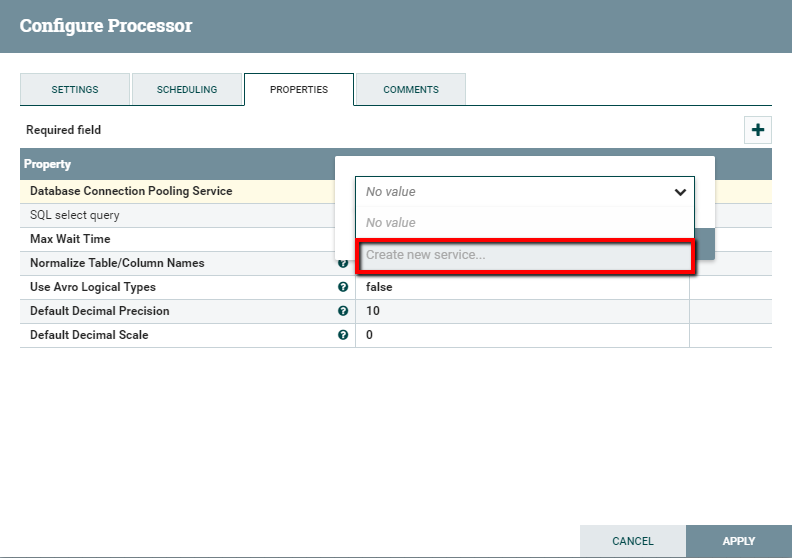Screen dimensions: 792x558
Task: Select Use Avro Logical Types property
Action: [x=93, y=287]
